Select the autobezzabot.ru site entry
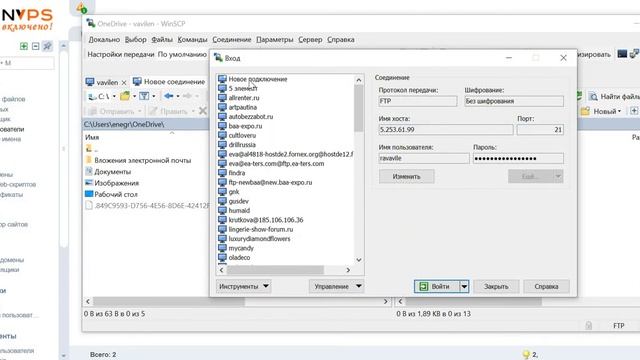640x360 pixels. tap(251, 117)
